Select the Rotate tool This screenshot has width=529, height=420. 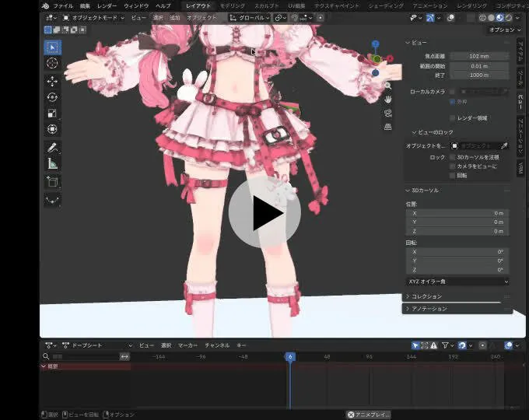coord(52,97)
